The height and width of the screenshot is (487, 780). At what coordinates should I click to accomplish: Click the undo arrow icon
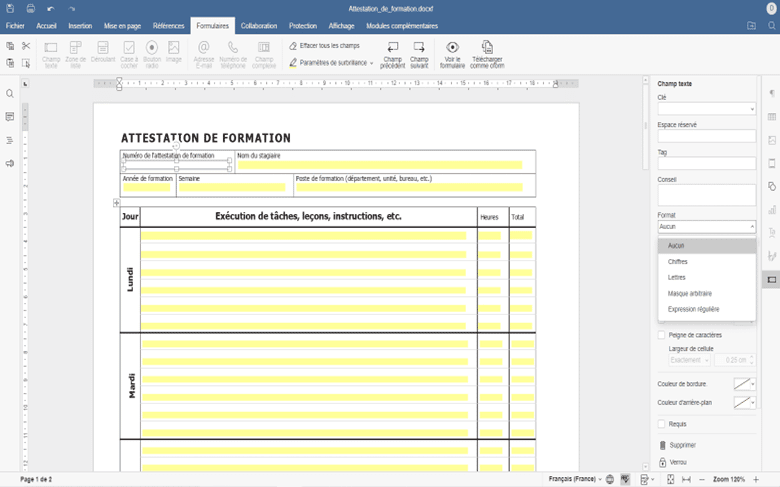point(51,8)
